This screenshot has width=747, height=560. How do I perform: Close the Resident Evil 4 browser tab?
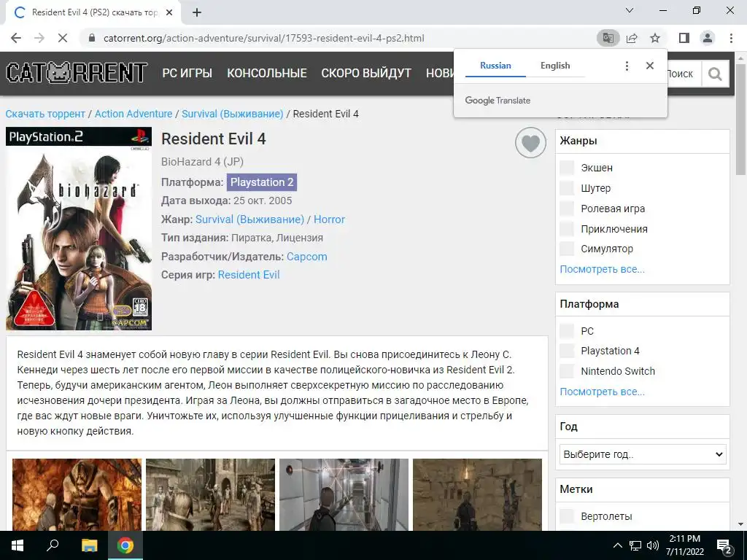tap(169, 13)
